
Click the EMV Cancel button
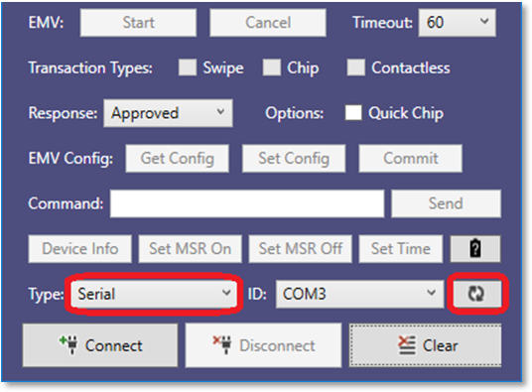pyautogui.click(x=268, y=23)
